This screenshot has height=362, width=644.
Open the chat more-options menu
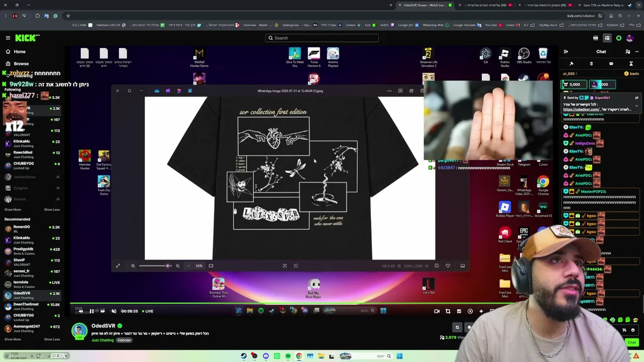tap(636, 51)
